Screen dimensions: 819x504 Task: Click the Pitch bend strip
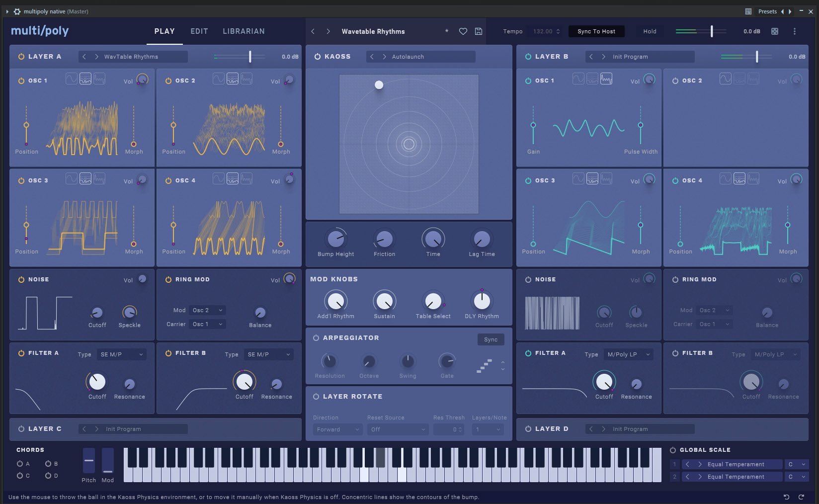pyautogui.click(x=89, y=461)
